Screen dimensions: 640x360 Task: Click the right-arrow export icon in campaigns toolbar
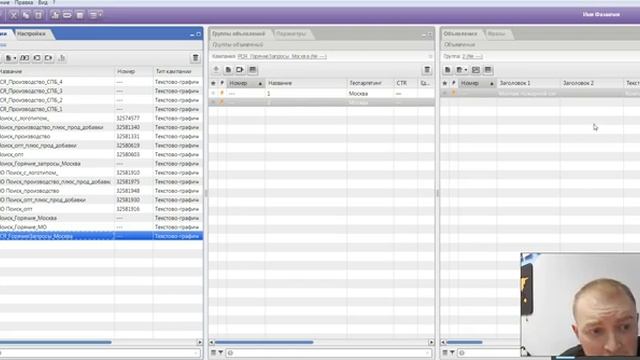49,58
